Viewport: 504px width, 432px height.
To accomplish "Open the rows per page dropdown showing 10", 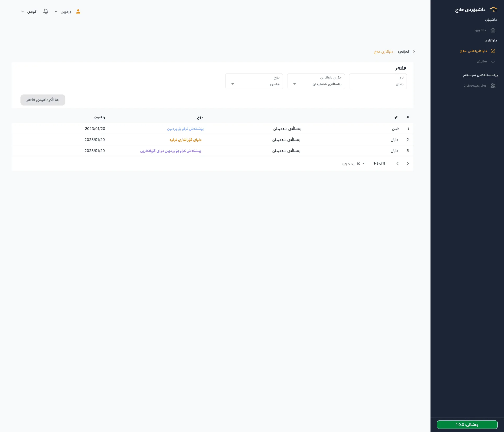I will click(361, 164).
